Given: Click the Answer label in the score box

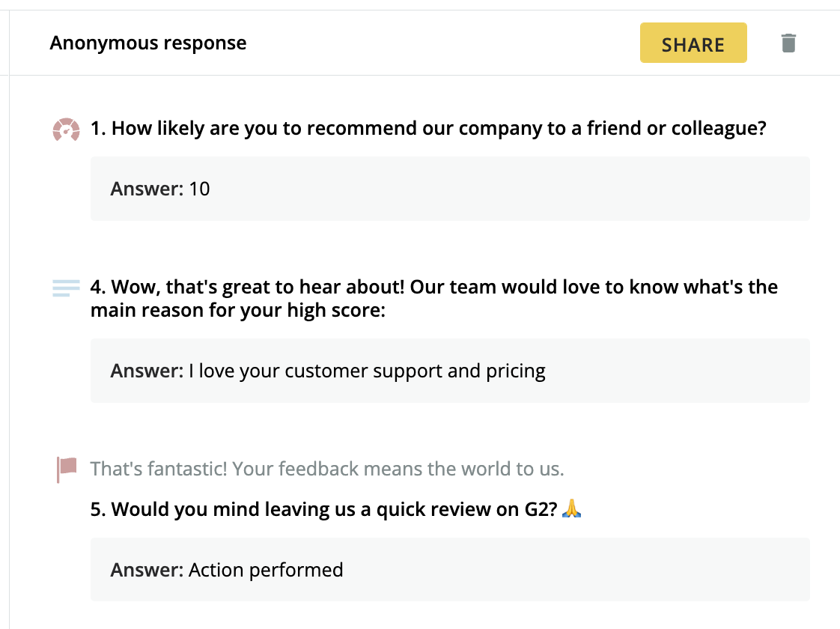Looking at the screenshot, I should coord(147,189).
